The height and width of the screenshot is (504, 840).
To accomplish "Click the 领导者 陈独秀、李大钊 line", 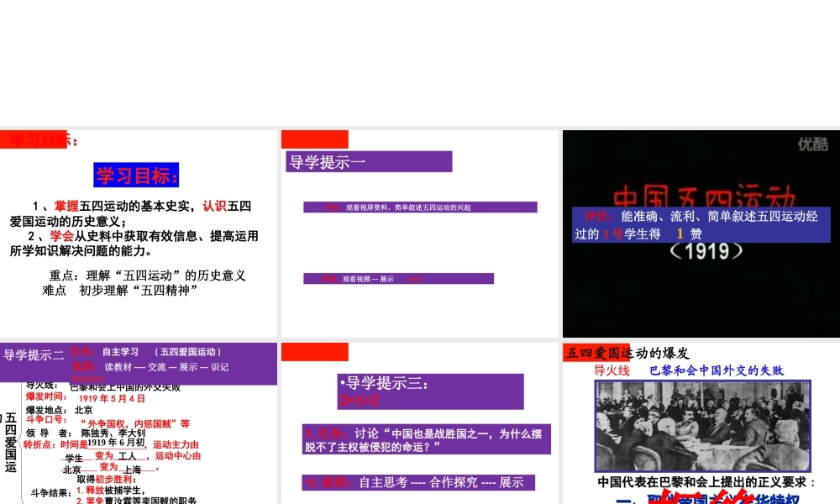I will 86,433.
